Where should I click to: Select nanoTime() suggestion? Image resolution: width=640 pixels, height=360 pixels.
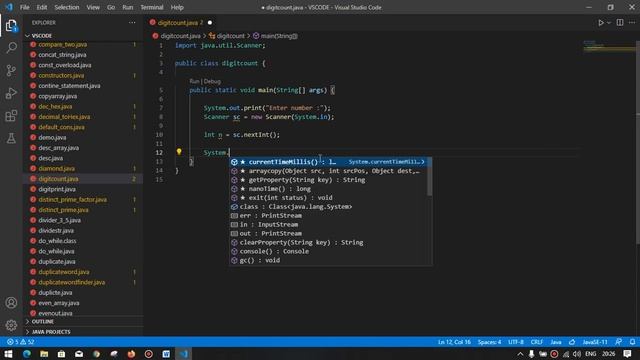[x=328, y=189]
